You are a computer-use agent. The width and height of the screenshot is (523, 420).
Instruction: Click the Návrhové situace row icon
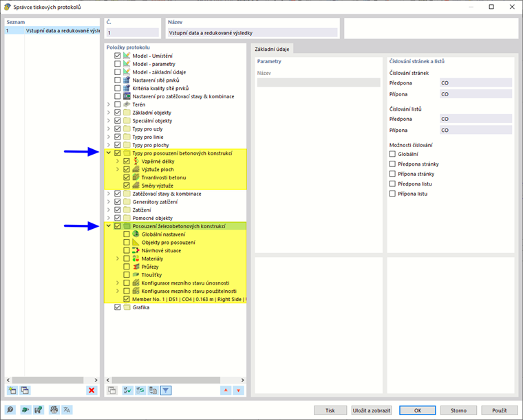tap(136, 250)
